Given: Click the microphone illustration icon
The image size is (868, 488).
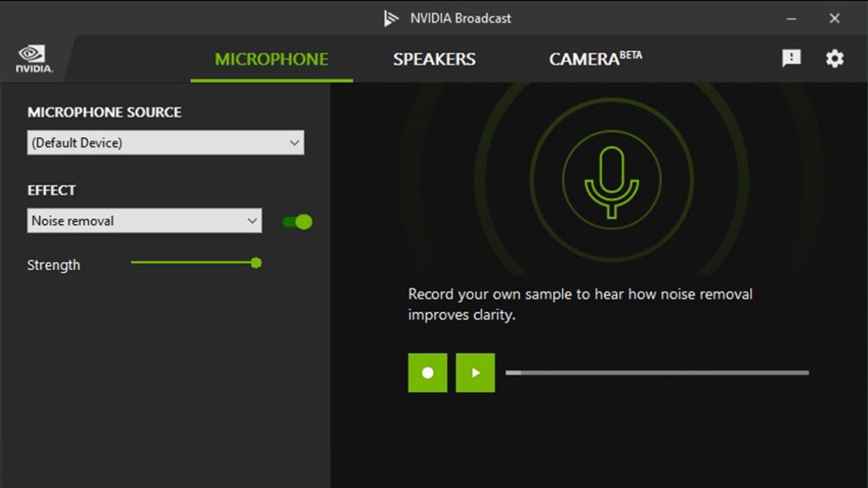Looking at the screenshot, I should (611, 179).
